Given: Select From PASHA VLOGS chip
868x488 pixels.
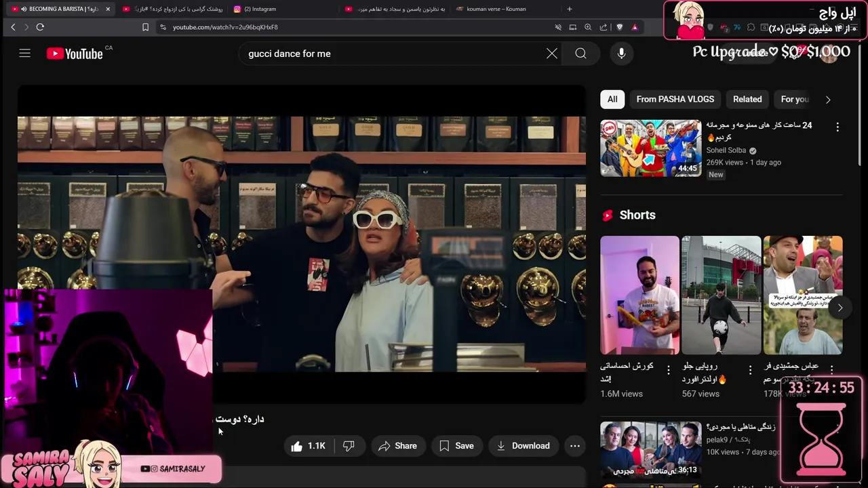Looking at the screenshot, I should point(675,99).
